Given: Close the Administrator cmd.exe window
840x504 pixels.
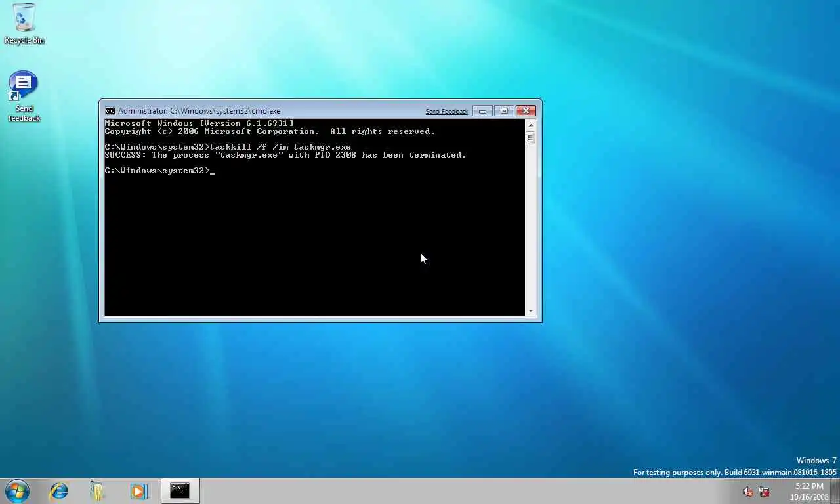Looking at the screenshot, I should click(526, 111).
